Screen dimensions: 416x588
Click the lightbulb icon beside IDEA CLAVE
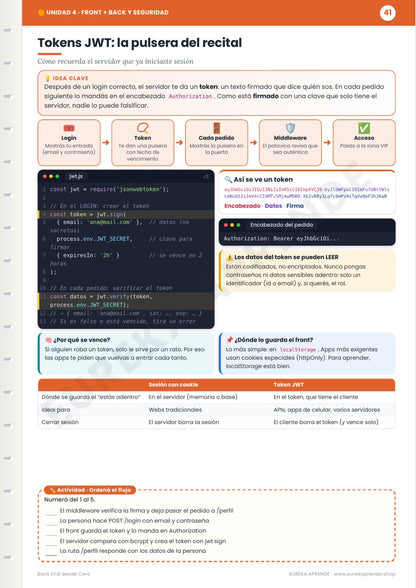pos(48,78)
